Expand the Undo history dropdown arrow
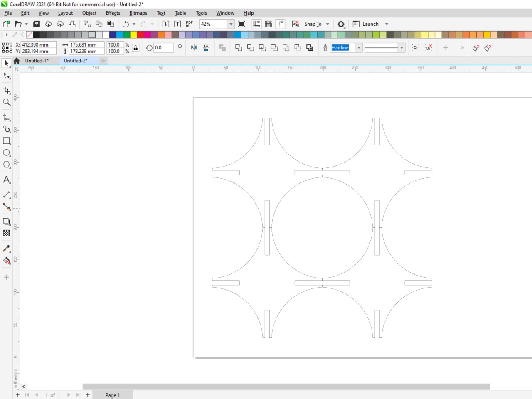532x399 pixels. pos(134,24)
